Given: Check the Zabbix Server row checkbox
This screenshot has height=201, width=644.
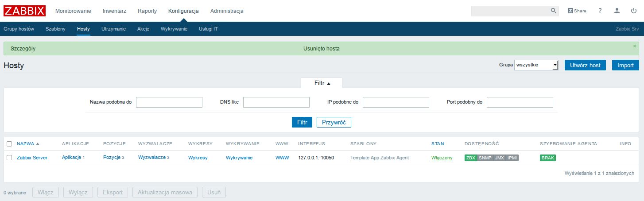Looking at the screenshot, I should tap(9, 158).
